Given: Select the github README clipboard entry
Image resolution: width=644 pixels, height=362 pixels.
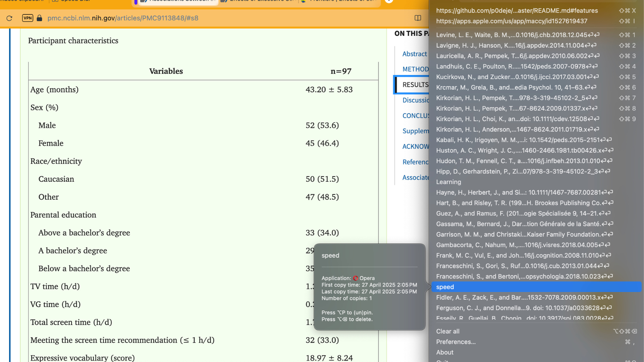Looking at the screenshot, I should (517, 10).
